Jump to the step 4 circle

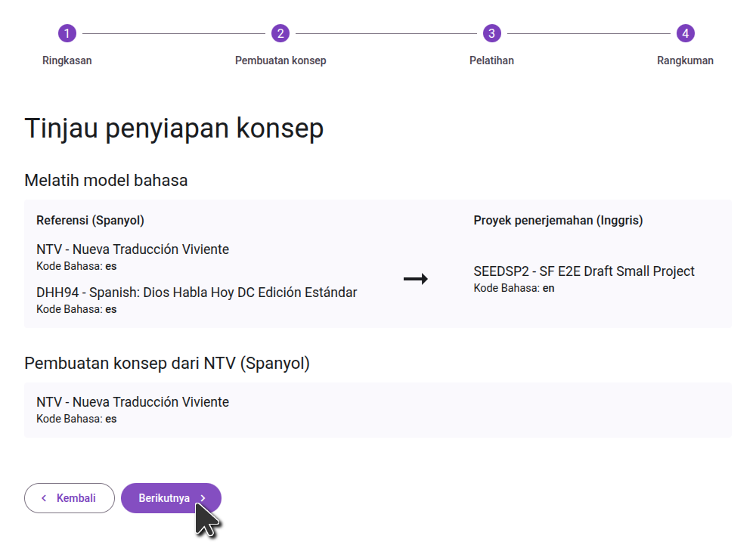[685, 33]
